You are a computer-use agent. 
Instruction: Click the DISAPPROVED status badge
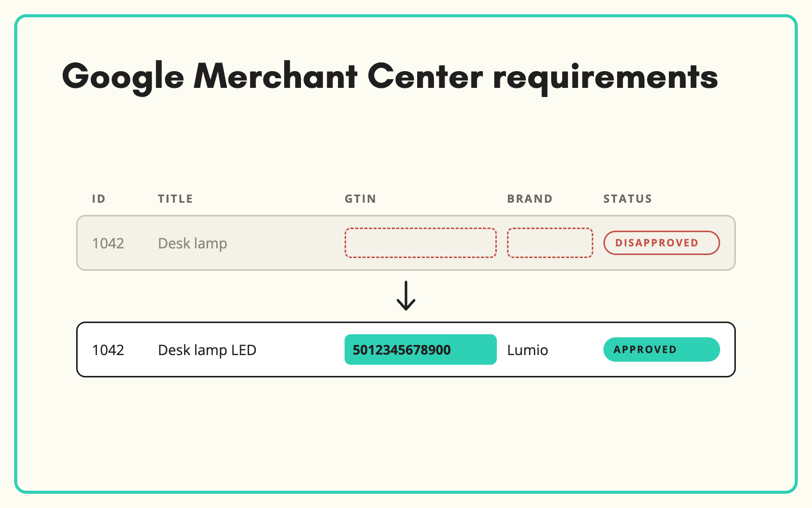661,243
